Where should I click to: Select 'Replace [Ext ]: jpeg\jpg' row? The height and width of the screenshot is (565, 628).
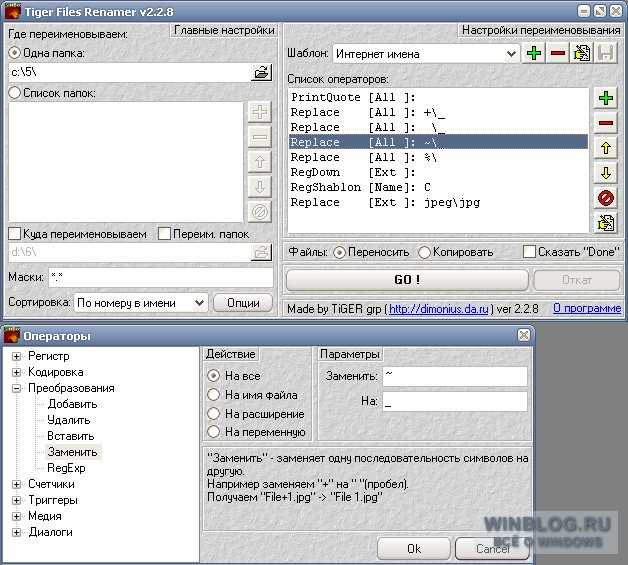439,203
